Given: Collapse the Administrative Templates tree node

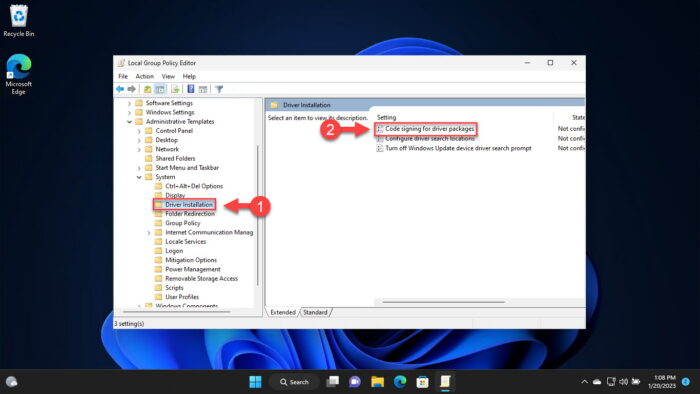Looking at the screenshot, I should click(129, 121).
